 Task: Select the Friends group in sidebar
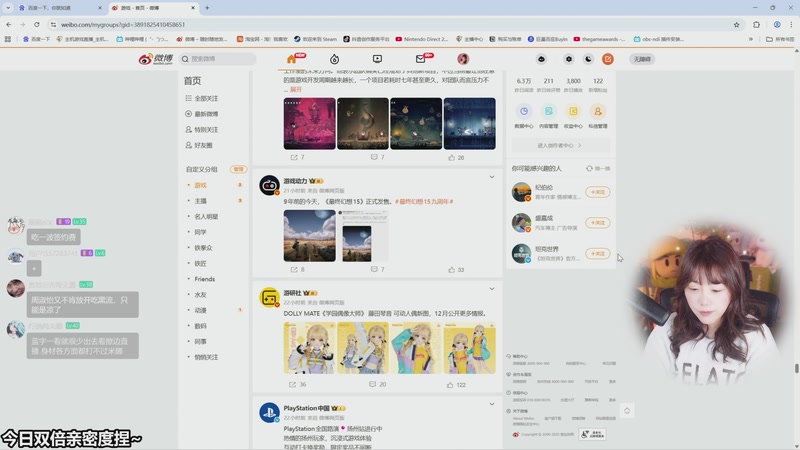(x=205, y=279)
